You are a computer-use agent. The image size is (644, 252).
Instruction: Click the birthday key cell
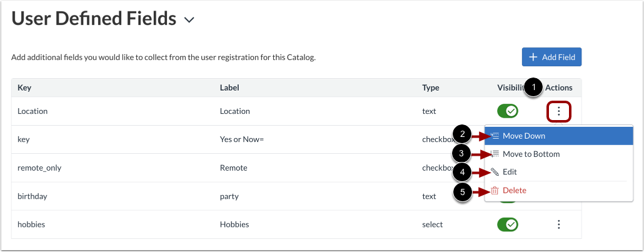33,196
